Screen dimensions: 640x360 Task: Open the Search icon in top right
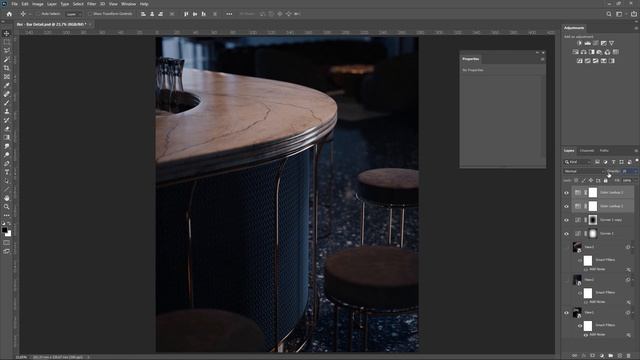[609, 14]
